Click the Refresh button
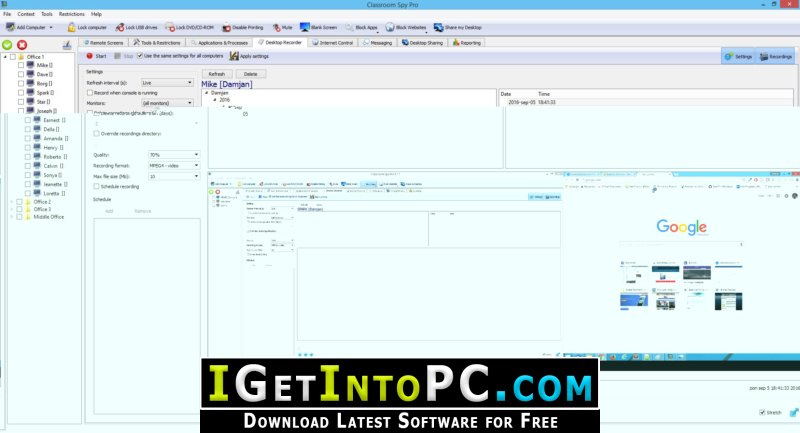800x433 pixels. (x=217, y=74)
